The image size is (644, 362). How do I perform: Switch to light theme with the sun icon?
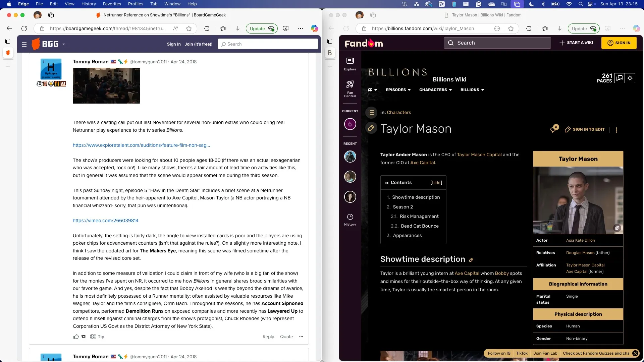[x=631, y=78]
